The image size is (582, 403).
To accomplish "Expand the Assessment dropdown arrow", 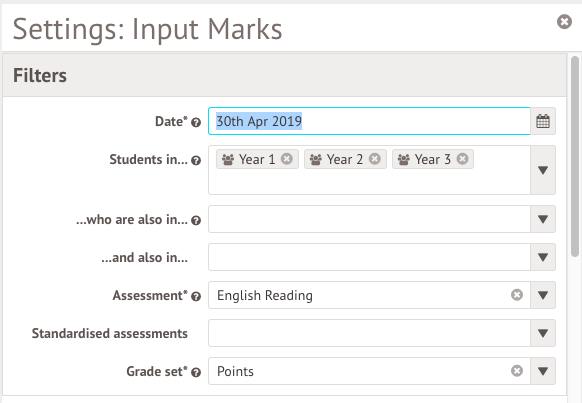I will point(543,295).
